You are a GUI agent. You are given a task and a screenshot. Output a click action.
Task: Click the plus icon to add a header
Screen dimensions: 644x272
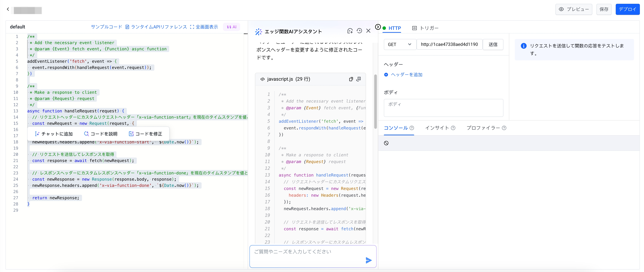coord(386,75)
